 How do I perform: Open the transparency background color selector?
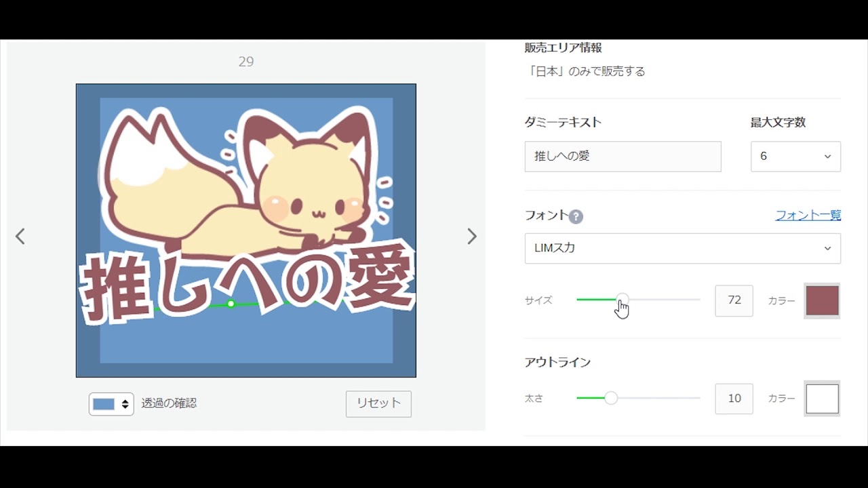click(111, 404)
